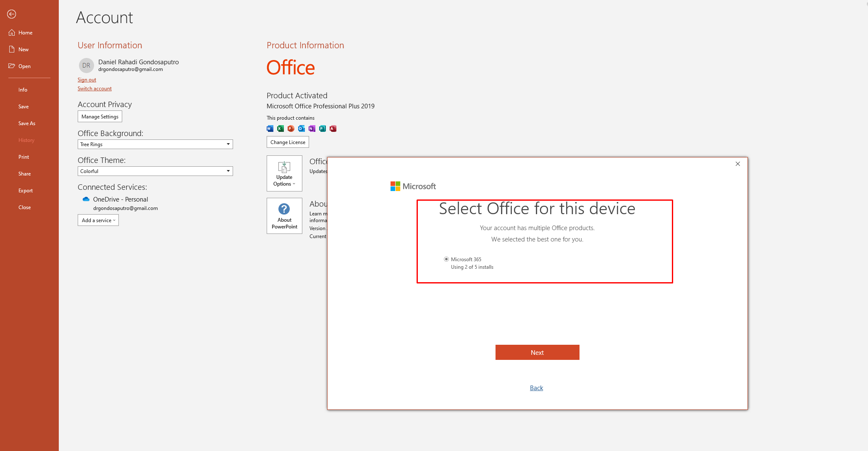Open the Add a service dropdown

[x=98, y=220]
